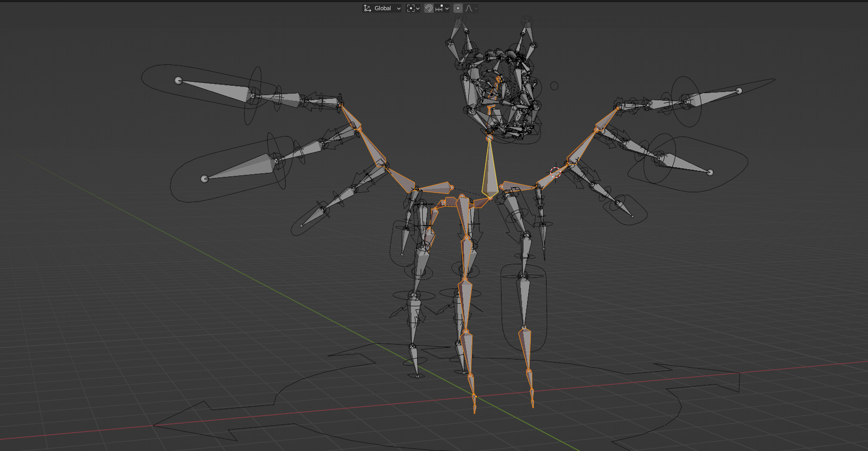Open the snap increment options dropdown
Viewport: 868px width, 451px height.
442,8
